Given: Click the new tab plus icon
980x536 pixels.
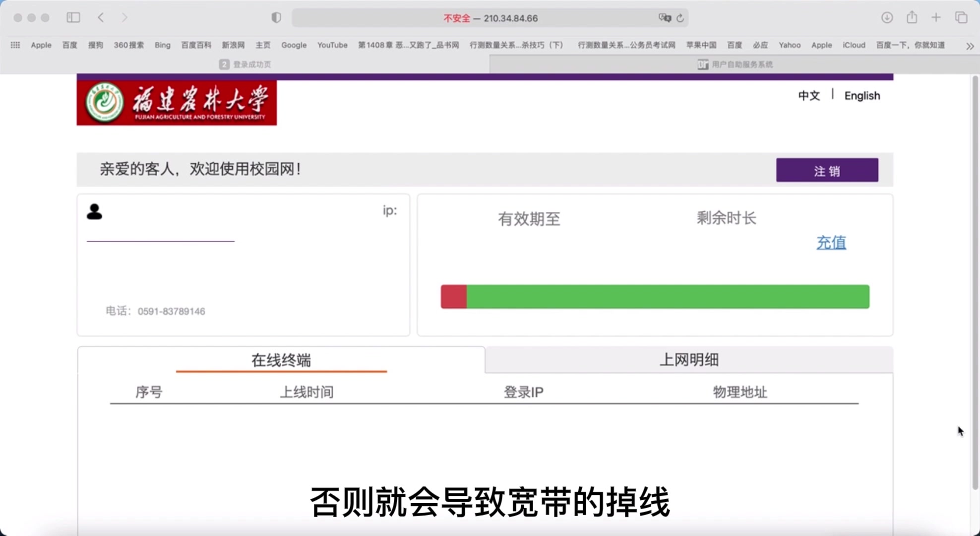Looking at the screenshot, I should pyautogui.click(x=936, y=17).
